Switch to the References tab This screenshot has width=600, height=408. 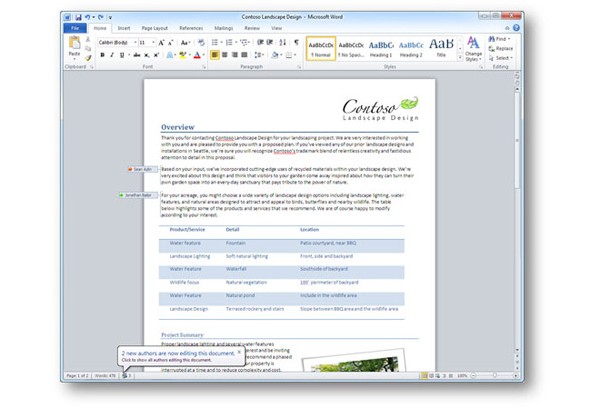pos(191,28)
